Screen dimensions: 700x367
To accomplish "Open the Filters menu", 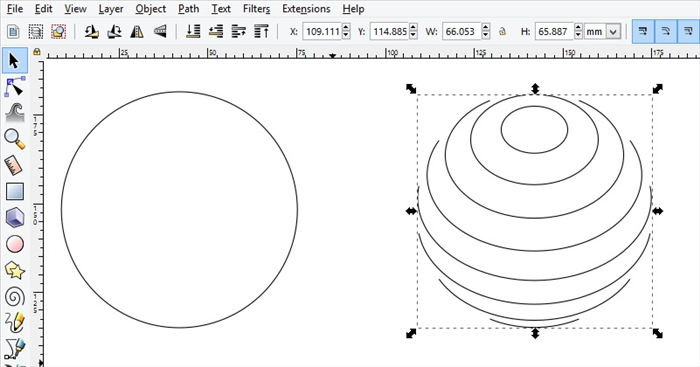I will coord(256,9).
